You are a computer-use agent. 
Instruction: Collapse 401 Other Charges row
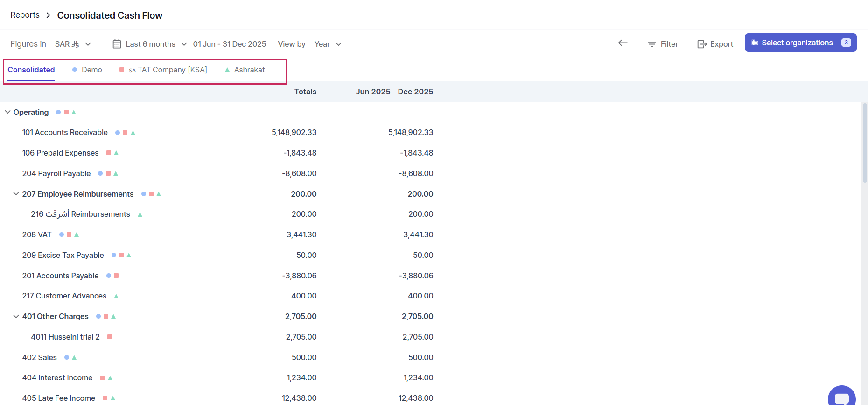coord(16,316)
